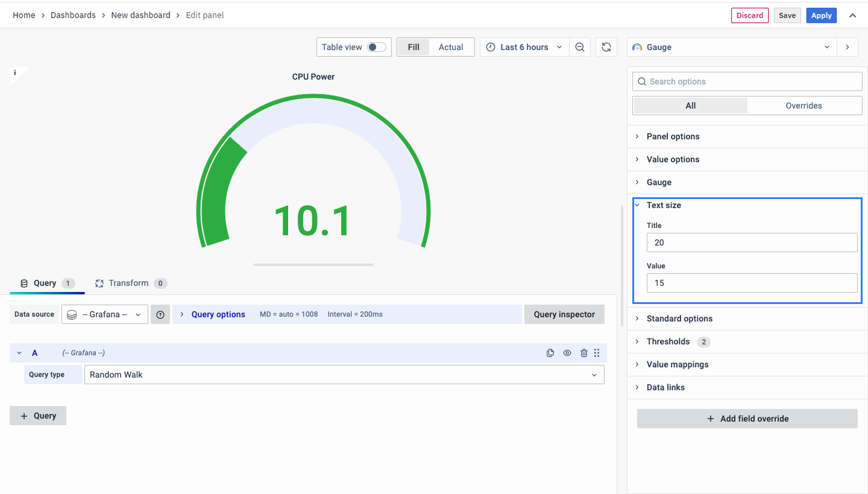The image size is (868, 494).
Task: Expand the Thresholds section
Action: [x=668, y=341]
